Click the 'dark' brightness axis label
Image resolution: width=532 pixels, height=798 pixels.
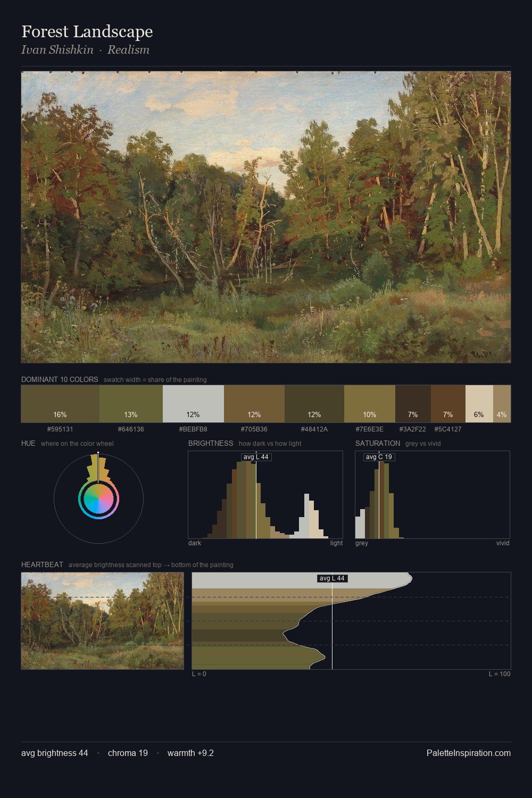tap(195, 543)
